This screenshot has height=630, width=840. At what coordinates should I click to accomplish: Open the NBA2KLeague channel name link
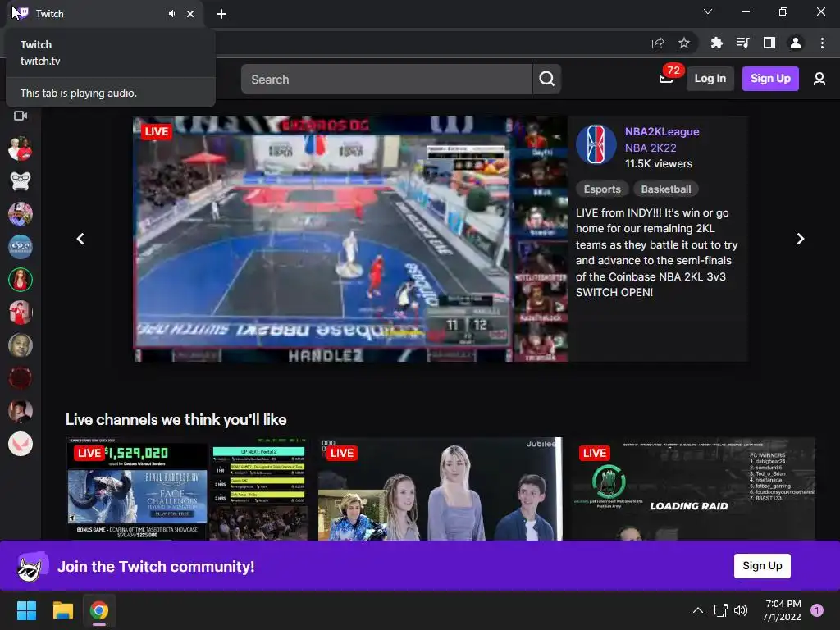(x=662, y=131)
